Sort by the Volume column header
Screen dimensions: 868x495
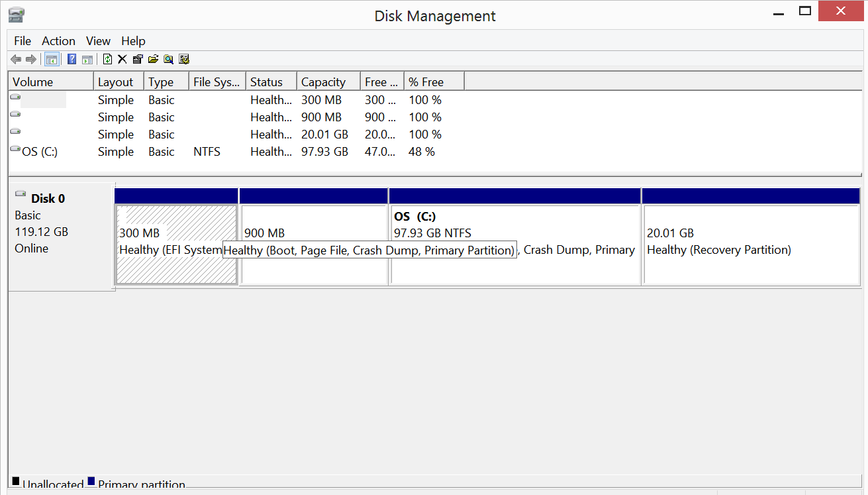pos(51,82)
